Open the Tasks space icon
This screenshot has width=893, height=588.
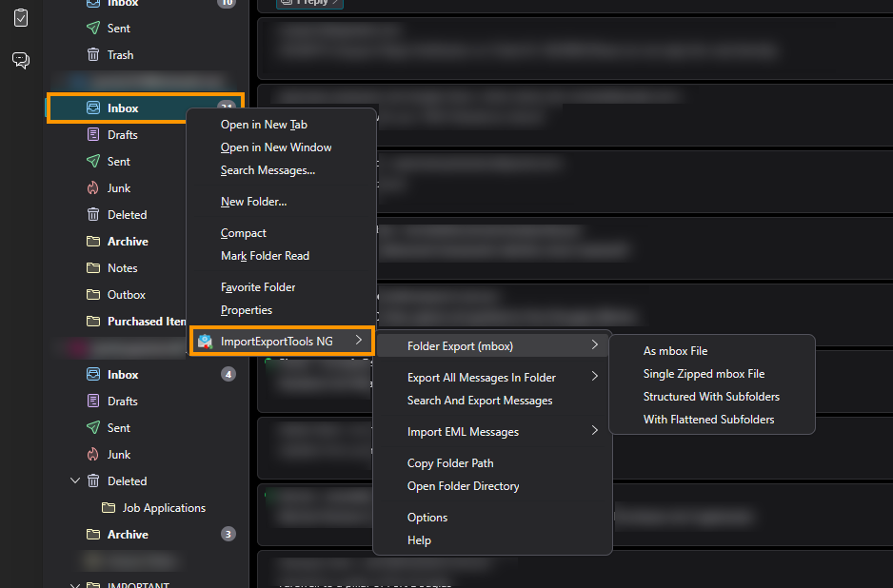[21, 18]
